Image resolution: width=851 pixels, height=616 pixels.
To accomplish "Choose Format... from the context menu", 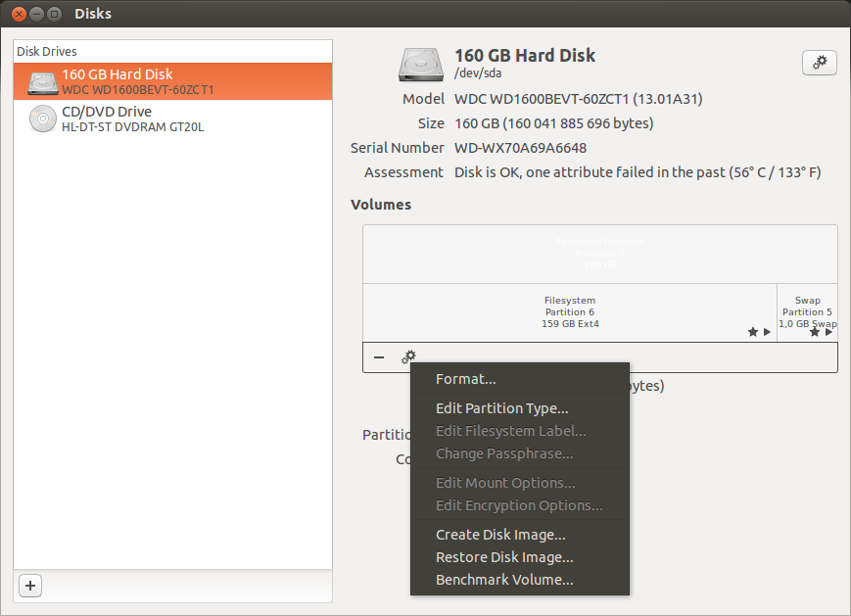I will pyautogui.click(x=466, y=379).
